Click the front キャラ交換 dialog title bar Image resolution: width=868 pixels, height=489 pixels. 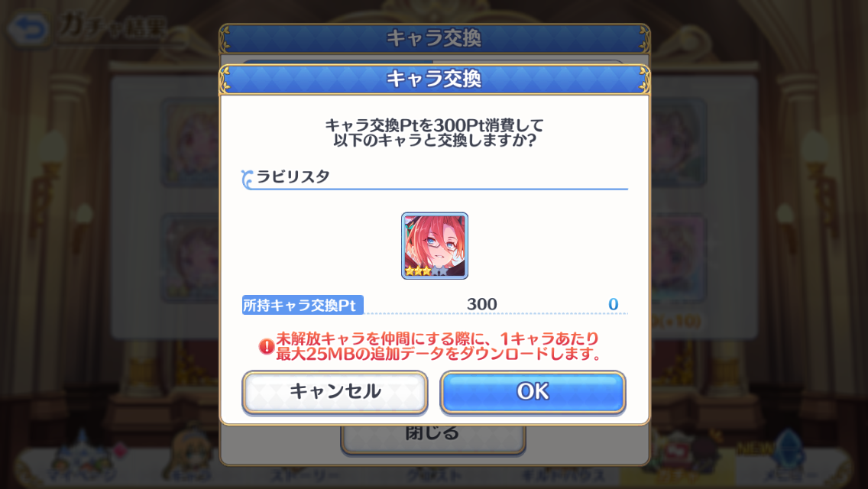click(x=435, y=79)
